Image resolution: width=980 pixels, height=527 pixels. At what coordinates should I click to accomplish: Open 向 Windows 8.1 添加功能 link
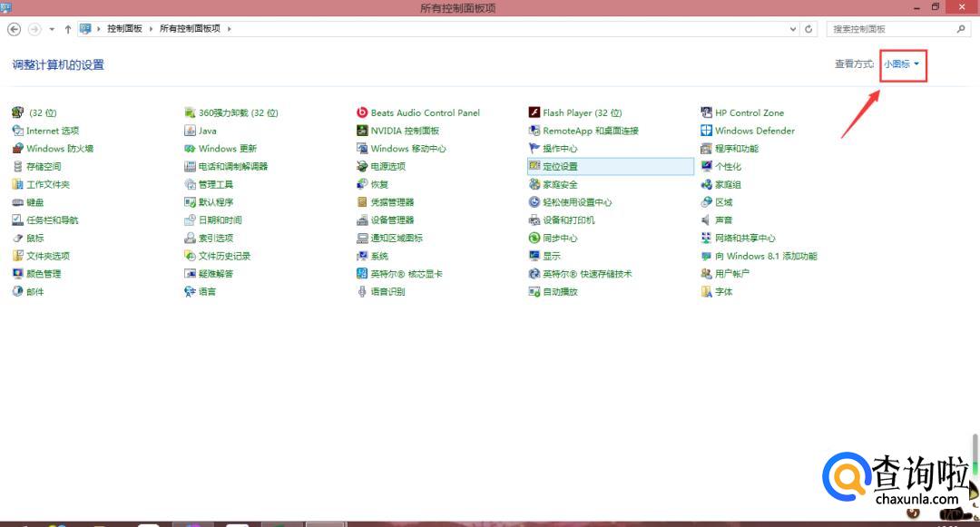point(766,256)
